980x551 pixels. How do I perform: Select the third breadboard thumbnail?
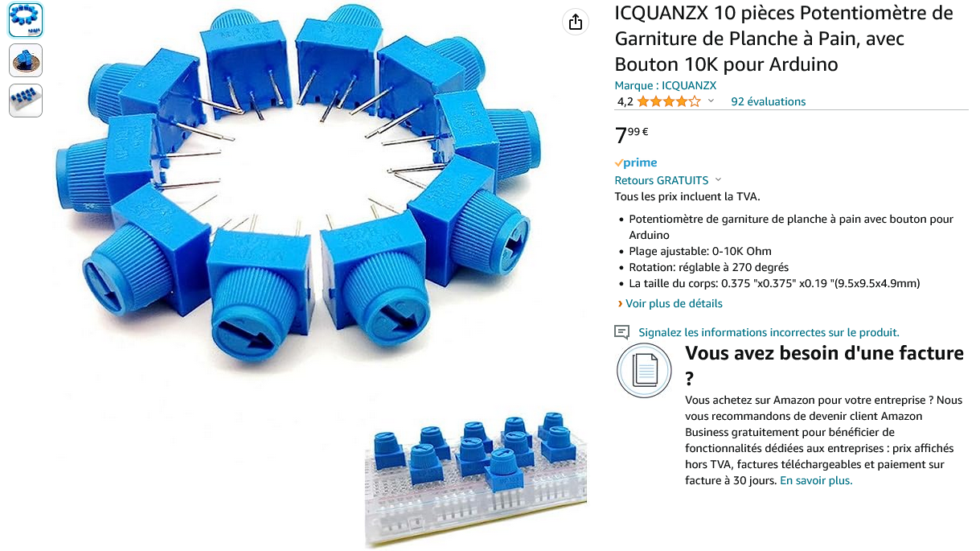(26, 101)
